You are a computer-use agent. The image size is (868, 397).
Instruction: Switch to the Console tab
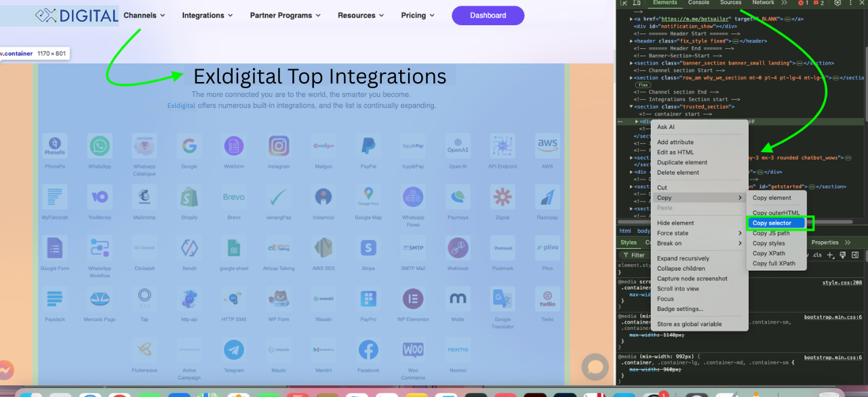pyautogui.click(x=698, y=3)
